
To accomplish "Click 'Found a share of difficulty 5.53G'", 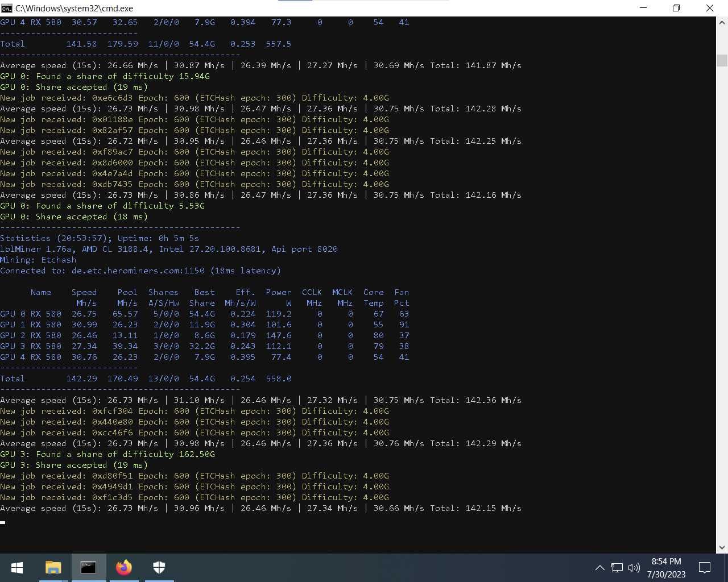I will [x=120, y=206].
